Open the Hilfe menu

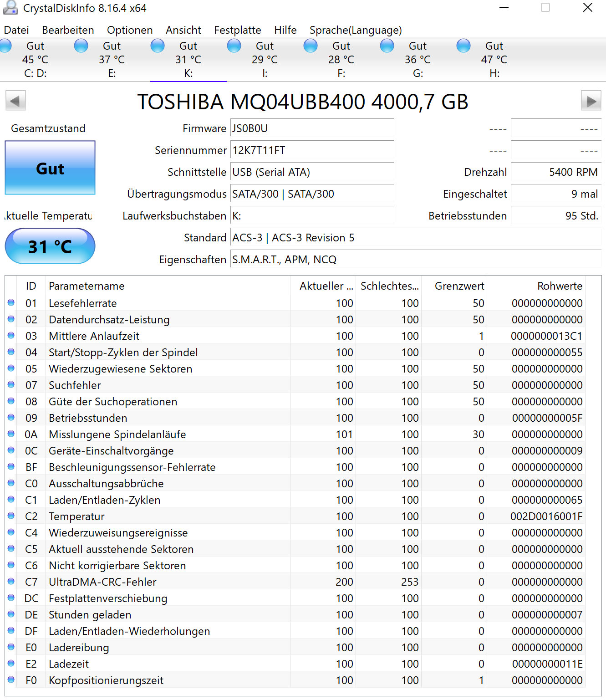coord(285,30)
